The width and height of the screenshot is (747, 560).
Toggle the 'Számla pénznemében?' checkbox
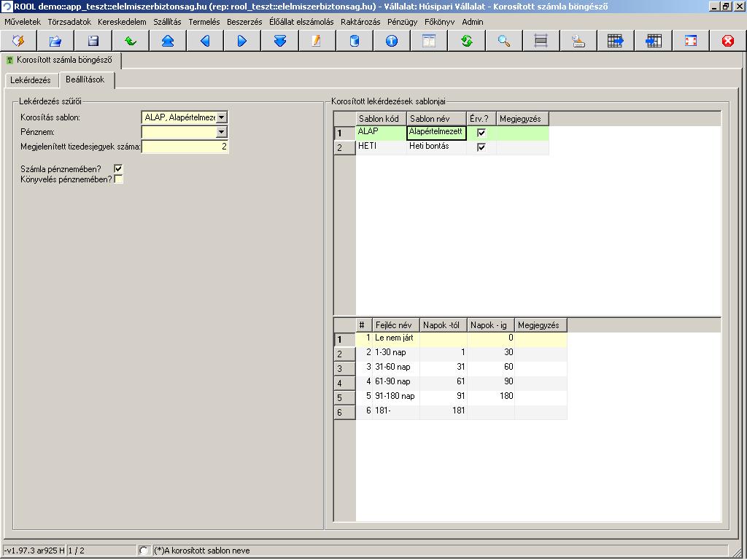point(118,169)
